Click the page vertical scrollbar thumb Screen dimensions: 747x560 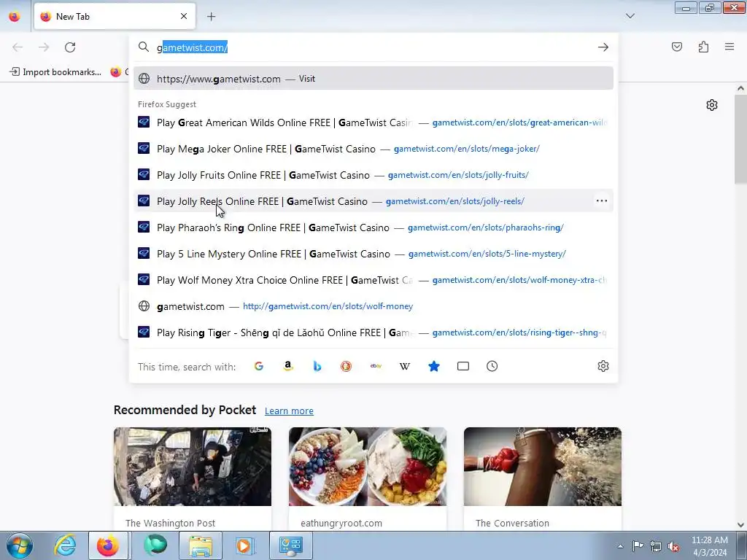(740, 138)
